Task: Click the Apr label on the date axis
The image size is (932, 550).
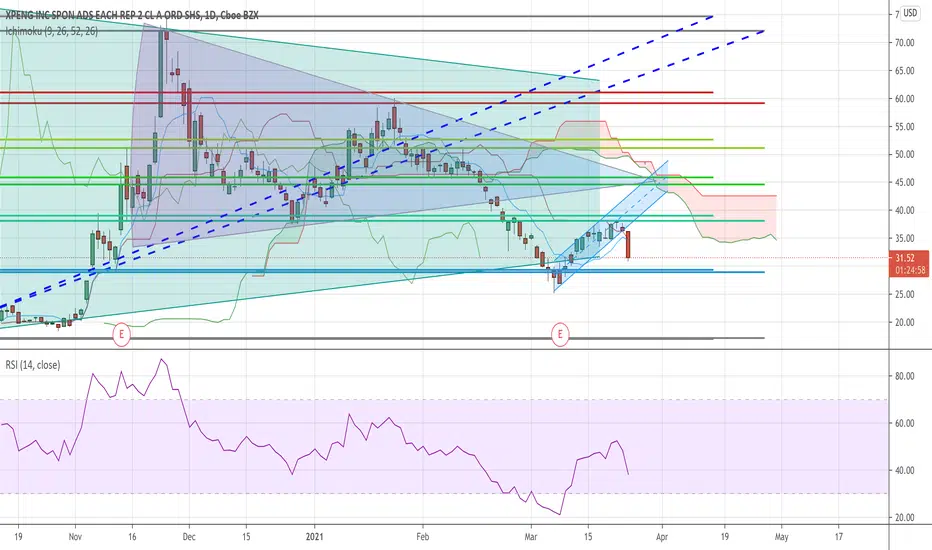Action: 662,537
